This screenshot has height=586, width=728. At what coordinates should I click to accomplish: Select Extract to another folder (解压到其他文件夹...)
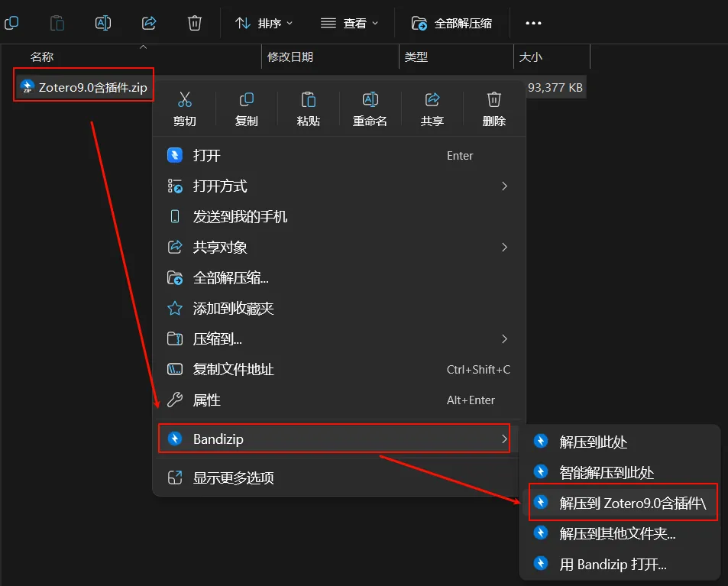pyautogui.click(x=620, y=533)
